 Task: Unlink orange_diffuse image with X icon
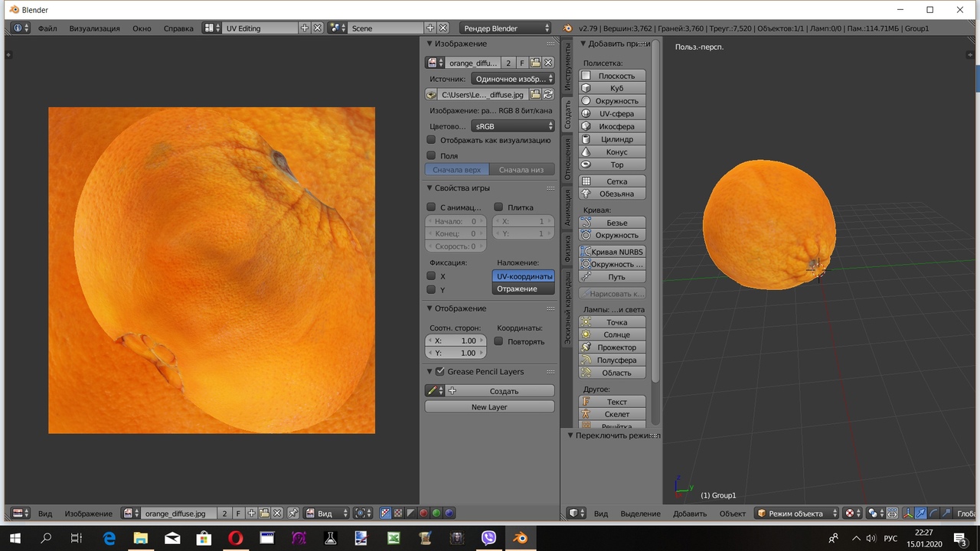point(548,63)
